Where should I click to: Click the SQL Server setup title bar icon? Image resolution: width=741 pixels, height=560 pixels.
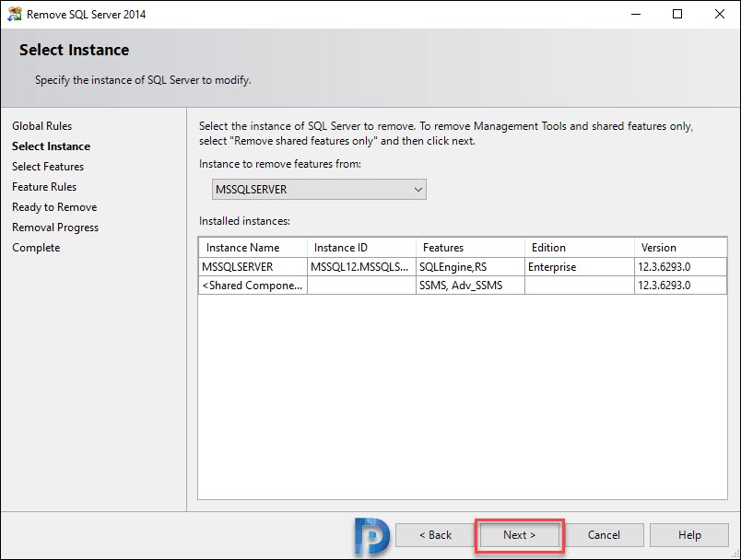[14, 14]
